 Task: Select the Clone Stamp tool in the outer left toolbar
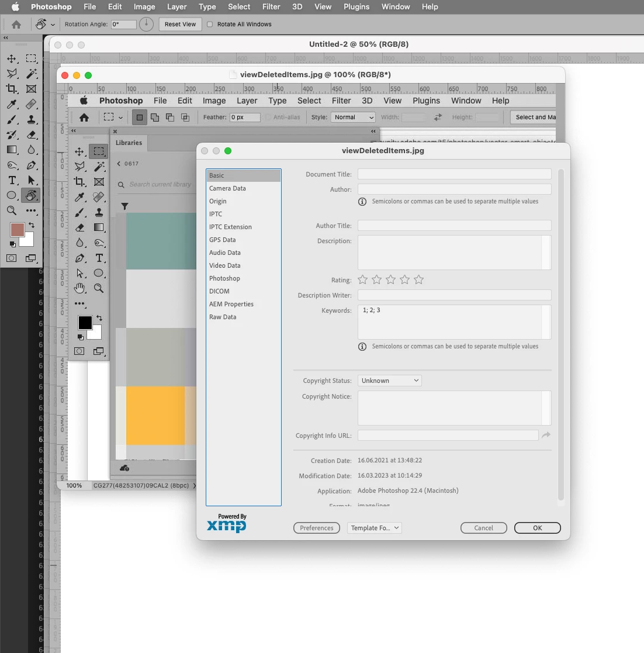click(x=31, y=119)
